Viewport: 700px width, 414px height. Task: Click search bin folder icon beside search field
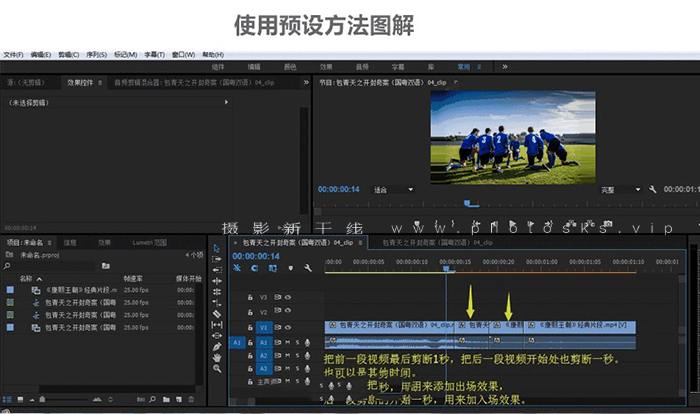tap(106, 266)
